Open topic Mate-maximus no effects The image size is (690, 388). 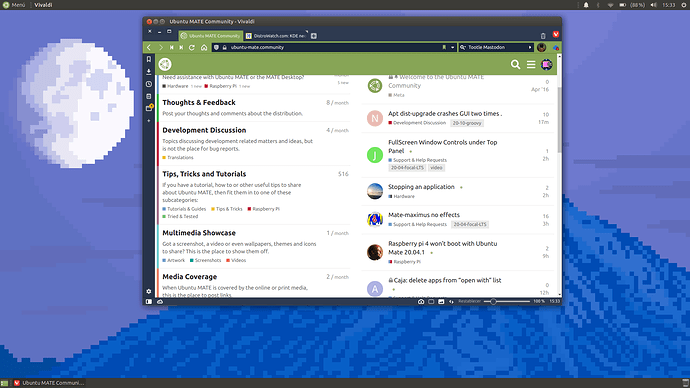(x=424, y=215)
